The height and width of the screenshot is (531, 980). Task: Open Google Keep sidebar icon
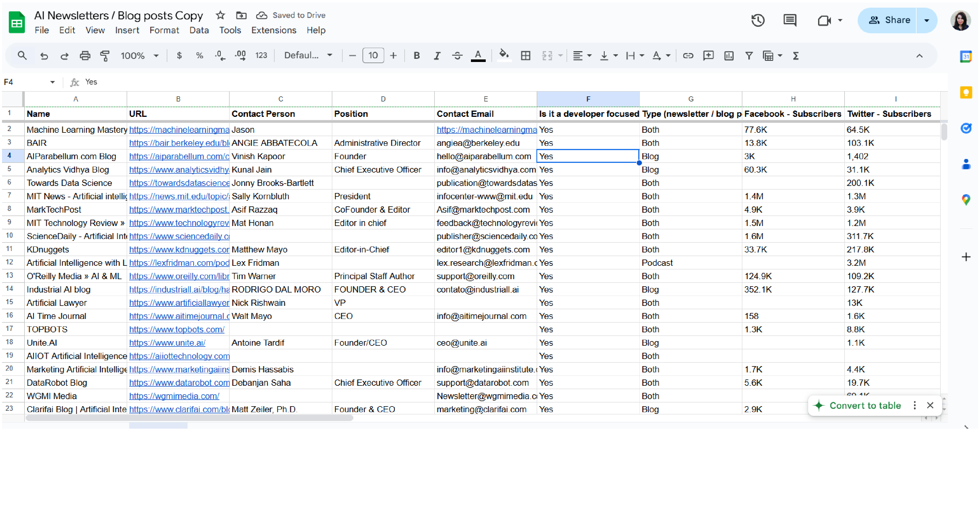(965, 92)
